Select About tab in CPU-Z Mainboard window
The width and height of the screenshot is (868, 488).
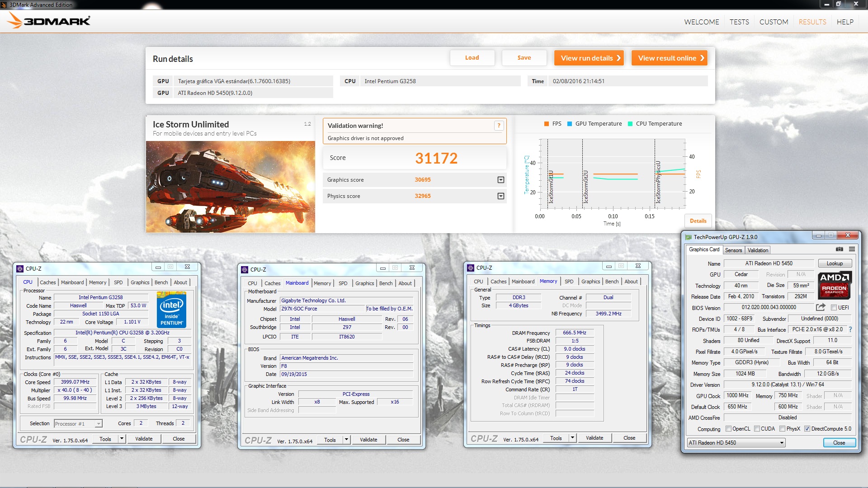tap(405, 283)
